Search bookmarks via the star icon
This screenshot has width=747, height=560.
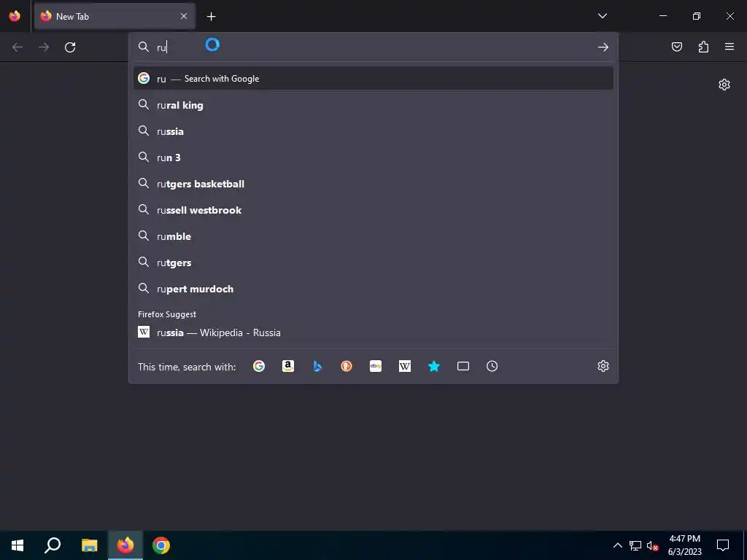click(433, 366)
